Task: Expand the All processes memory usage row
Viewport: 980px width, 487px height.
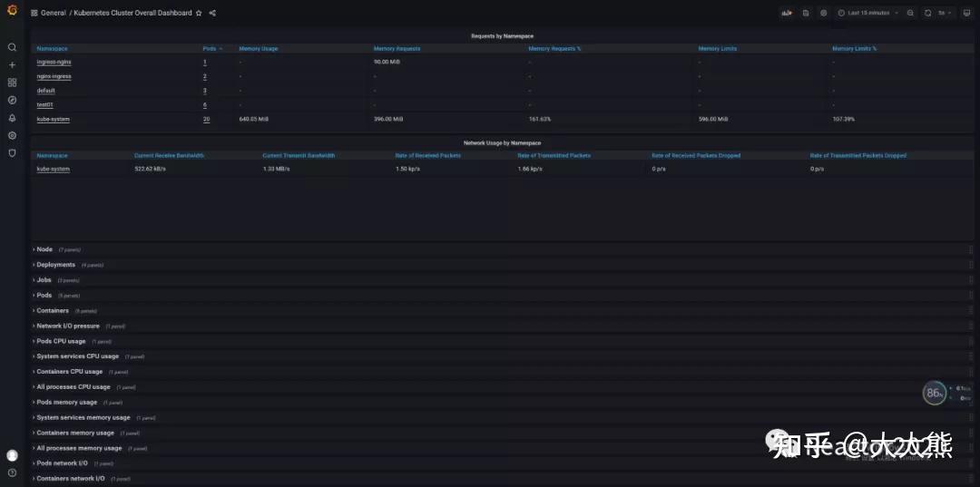Action: pos(79,448)
